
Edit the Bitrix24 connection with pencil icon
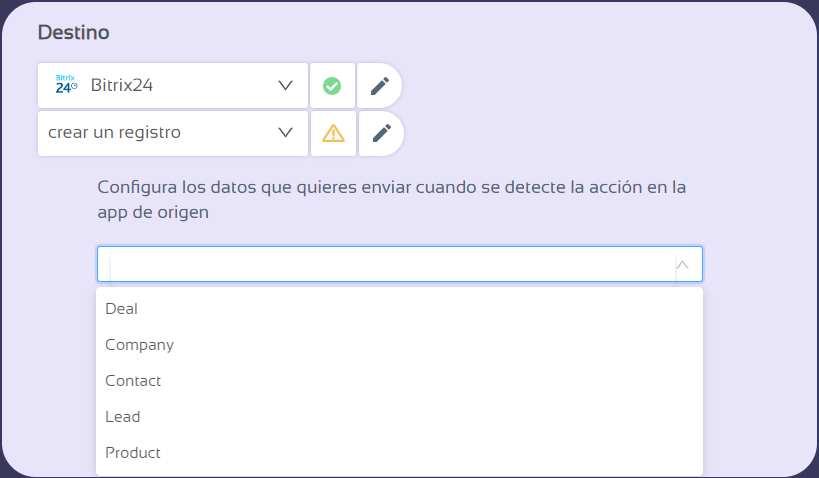[379, 86]
